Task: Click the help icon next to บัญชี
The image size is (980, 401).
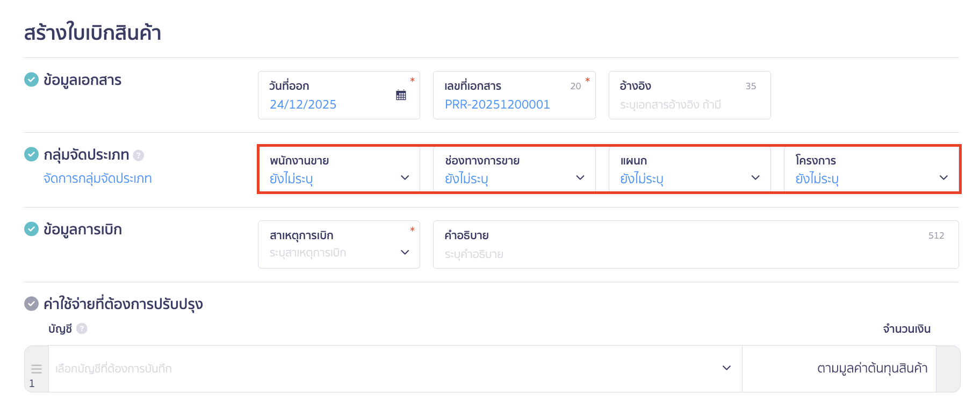Action: click(x=82, y=328)
